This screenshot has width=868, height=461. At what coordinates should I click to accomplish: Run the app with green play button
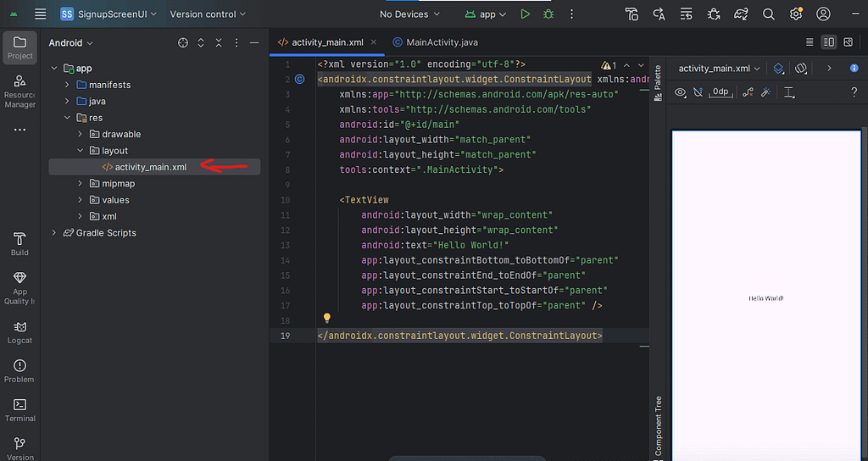(x=525, y=14)
